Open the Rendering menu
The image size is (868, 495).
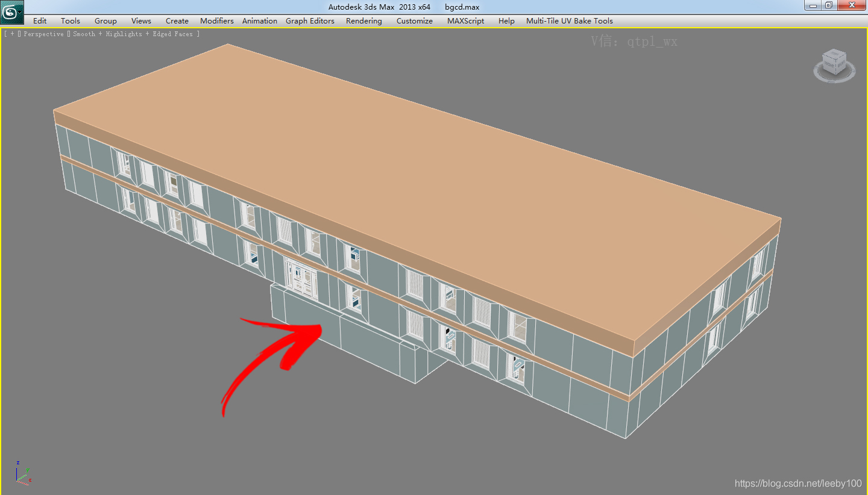click(x=364, y=20)
